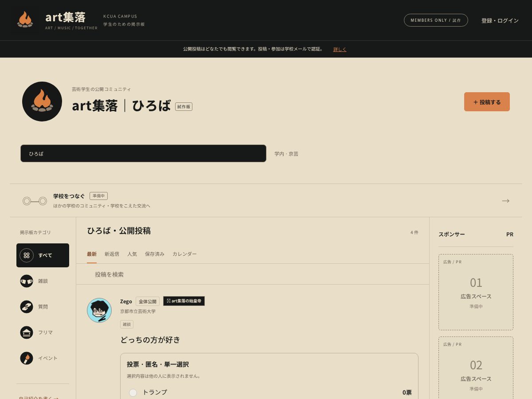Click the スポンサー heading

(x=452, y=235)
